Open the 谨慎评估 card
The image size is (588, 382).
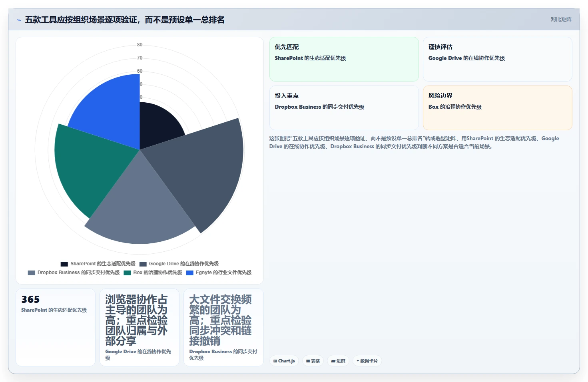(498, 59)
